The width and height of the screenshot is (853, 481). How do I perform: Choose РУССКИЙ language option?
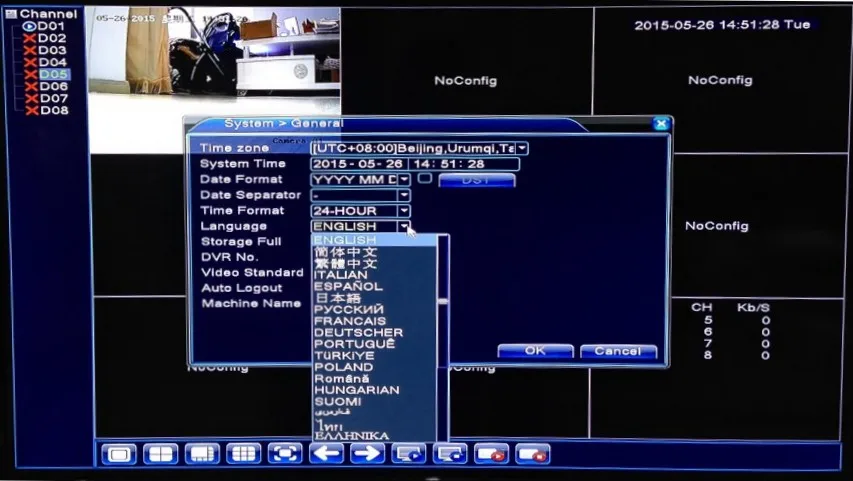tap(374, 310)
